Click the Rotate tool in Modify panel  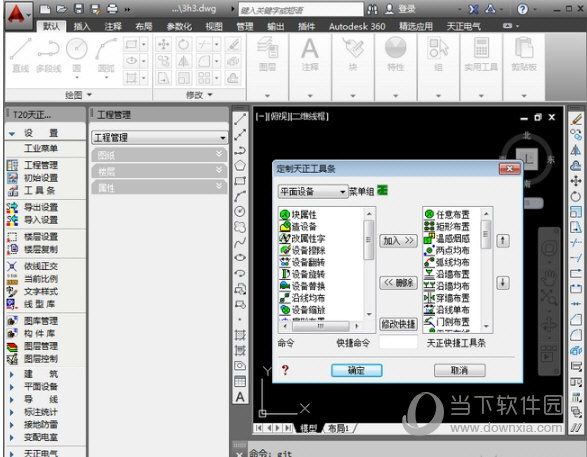(183, 45)
